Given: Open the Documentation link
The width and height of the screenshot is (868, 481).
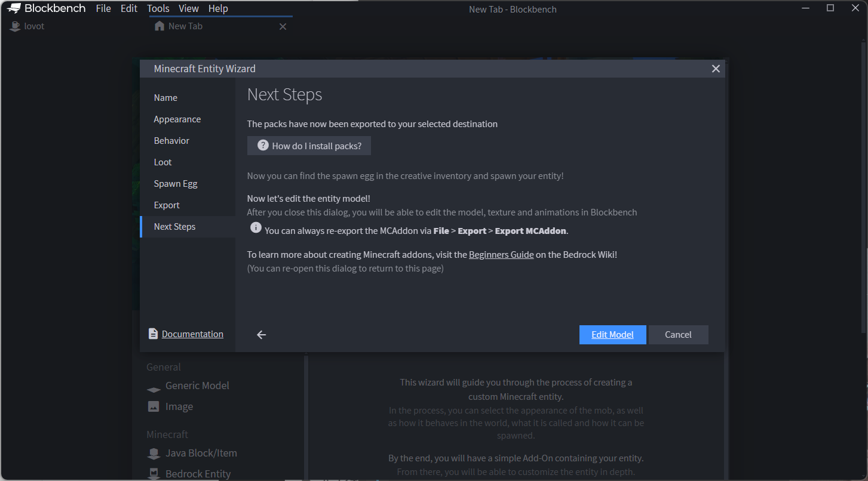Looking at the screenshot, I should (x=192, y=334).
